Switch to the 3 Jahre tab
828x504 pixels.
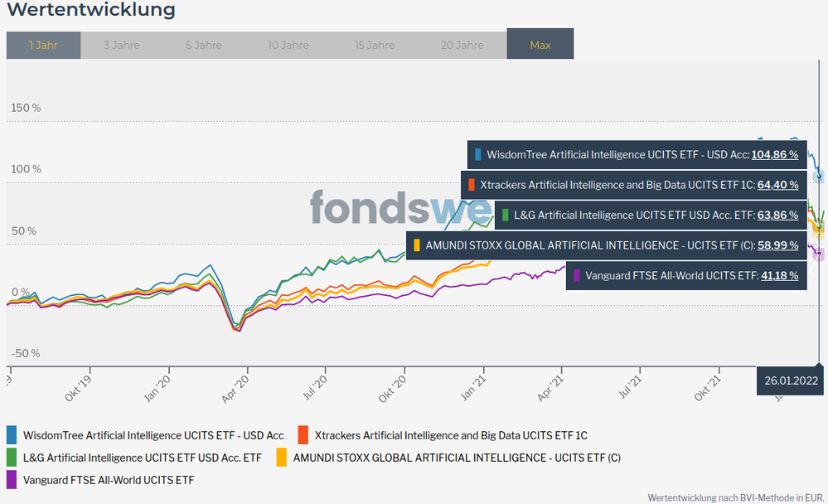pyautogui.click(x=122, y=46)
